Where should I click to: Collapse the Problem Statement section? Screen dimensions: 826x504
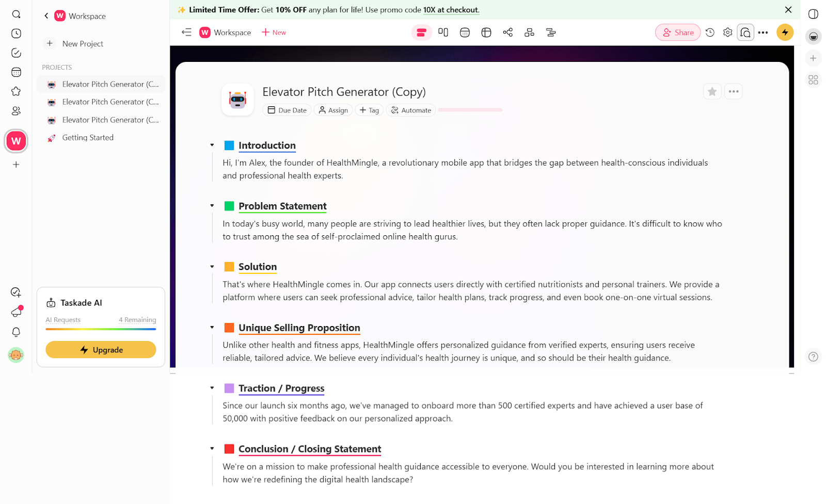click(x=212, y=205)
